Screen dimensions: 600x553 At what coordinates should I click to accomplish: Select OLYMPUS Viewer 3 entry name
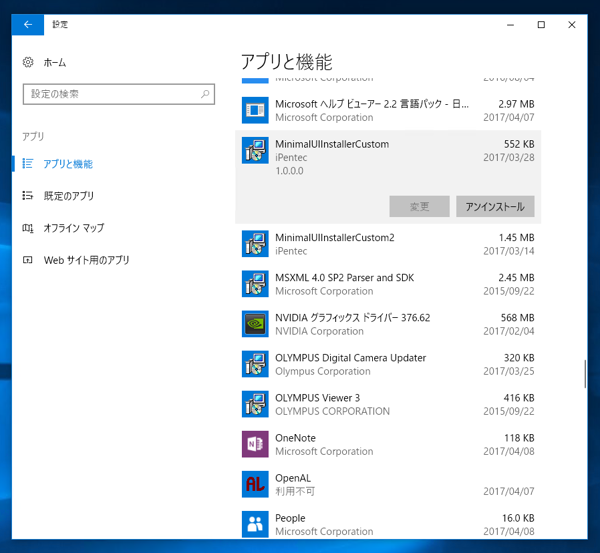pyautogui.click(x=318, y=398)
